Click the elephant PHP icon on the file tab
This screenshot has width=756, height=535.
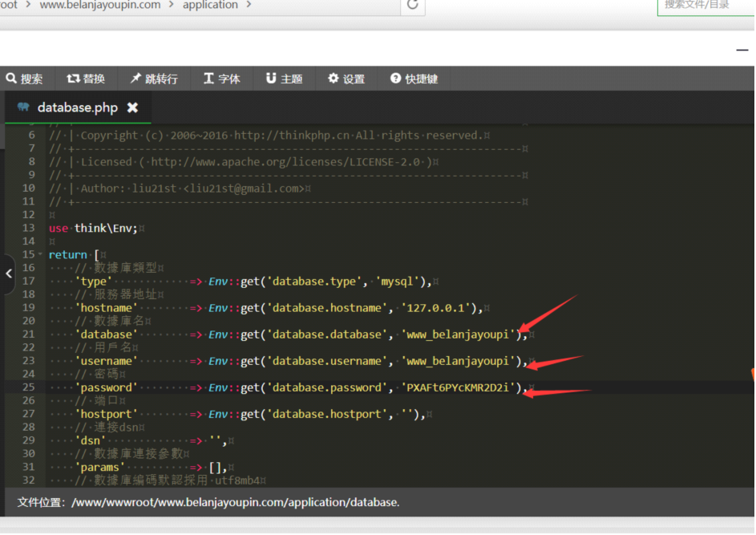pos(23,107)
